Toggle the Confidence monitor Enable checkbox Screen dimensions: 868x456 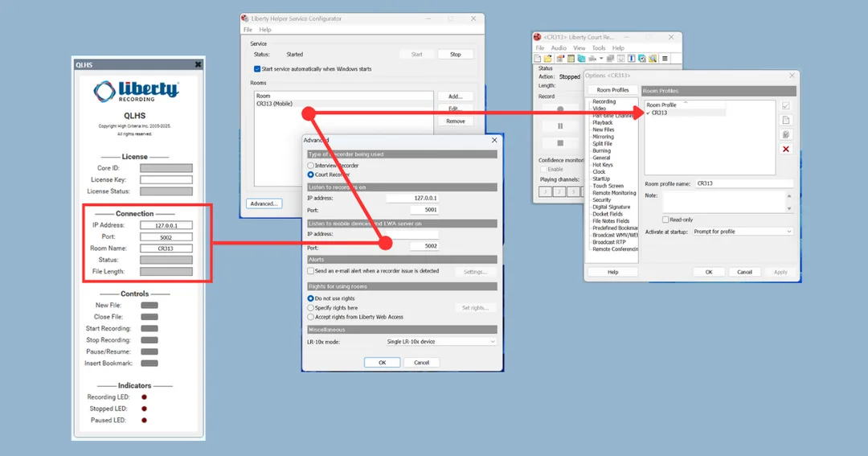click(x=543, y=169)
